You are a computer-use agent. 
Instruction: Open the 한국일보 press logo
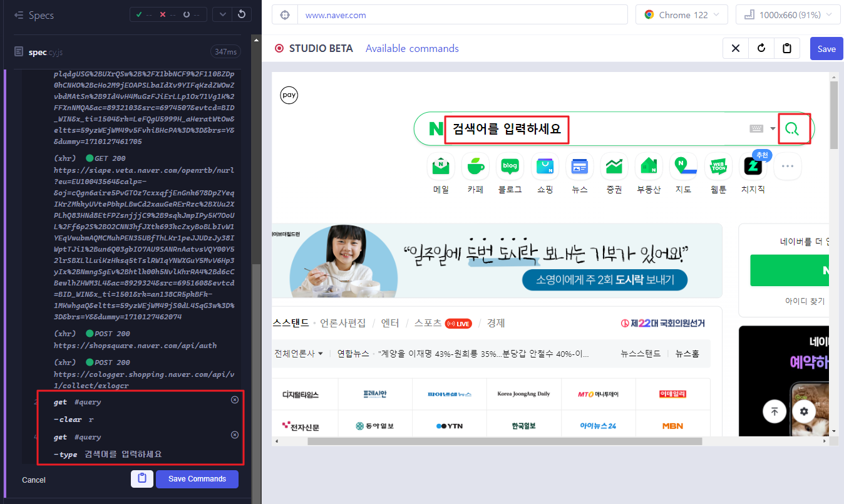(x=523, y=426)
